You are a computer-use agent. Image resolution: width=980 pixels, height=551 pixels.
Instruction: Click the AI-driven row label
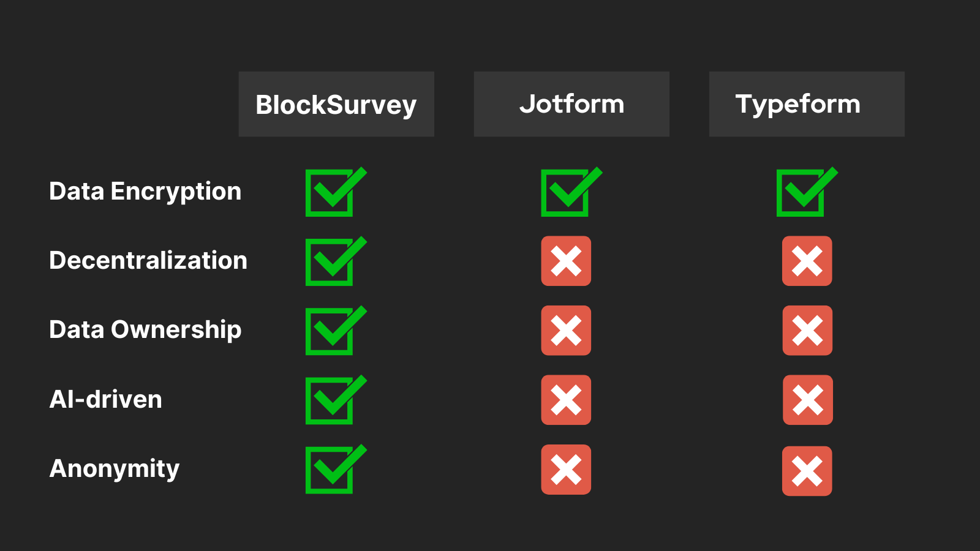[106, 399]
